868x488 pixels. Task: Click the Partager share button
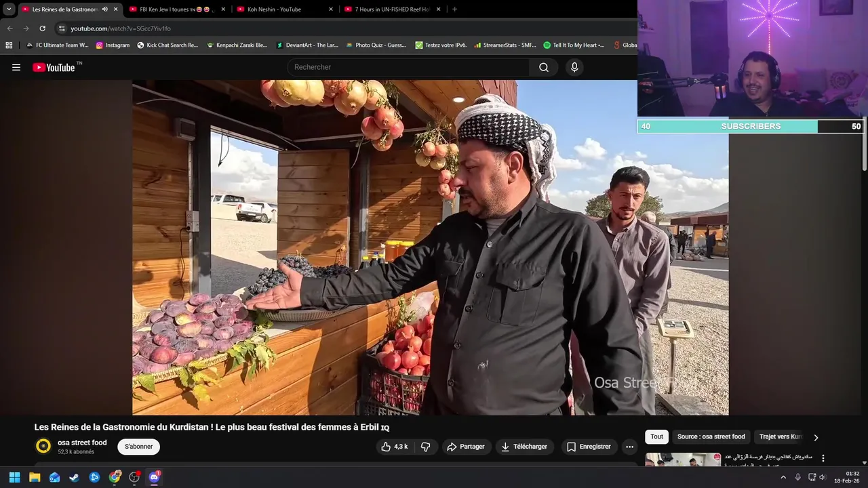(467, 447)
